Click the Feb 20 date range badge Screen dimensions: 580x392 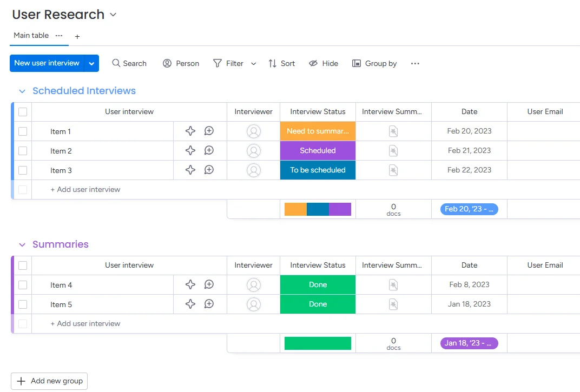469,209
